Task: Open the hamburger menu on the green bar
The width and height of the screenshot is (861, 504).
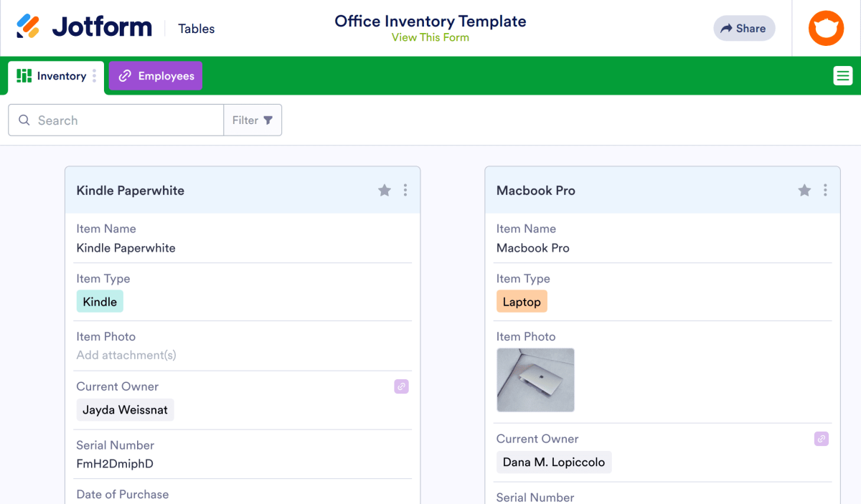Action: pyautogui.click(x=842, y=75)
